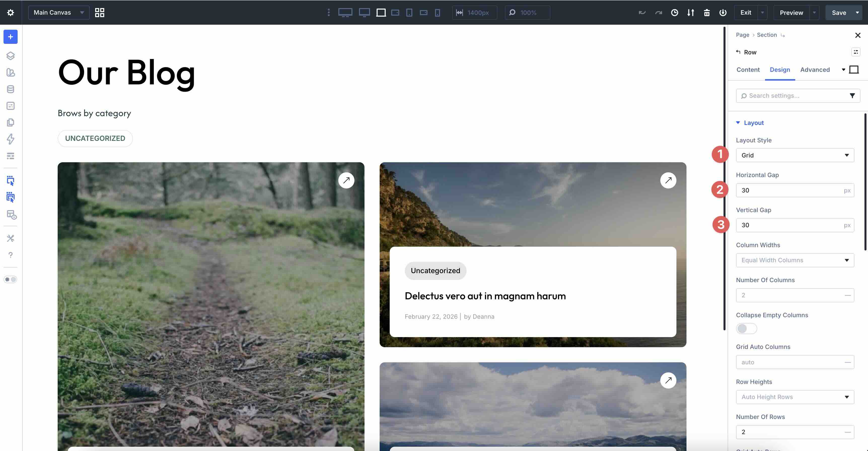Collapse the Layout settings section
868x451 pixels.
point(738,123)
